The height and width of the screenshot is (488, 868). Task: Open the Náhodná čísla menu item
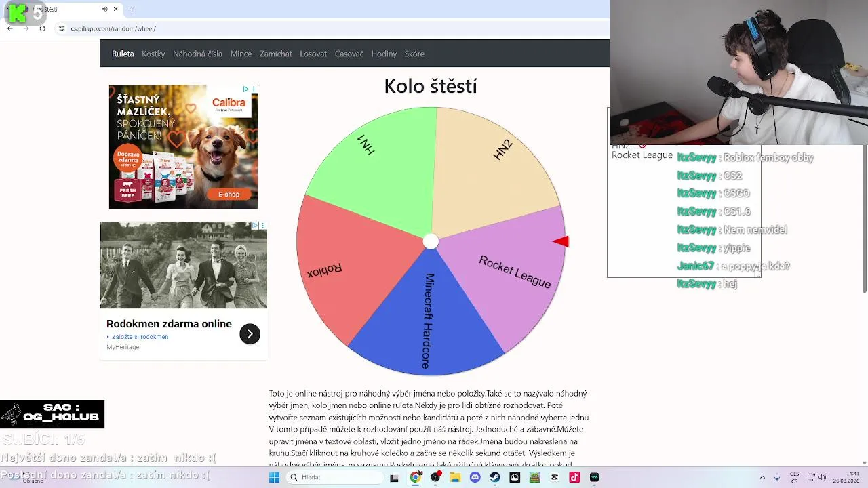(197, 54)
